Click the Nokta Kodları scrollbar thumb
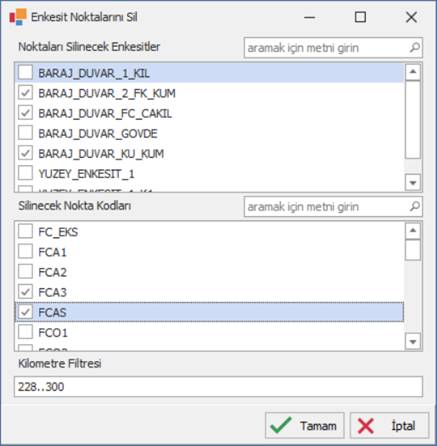This screenshot has width=437, height=446. (x=413, y=250)
